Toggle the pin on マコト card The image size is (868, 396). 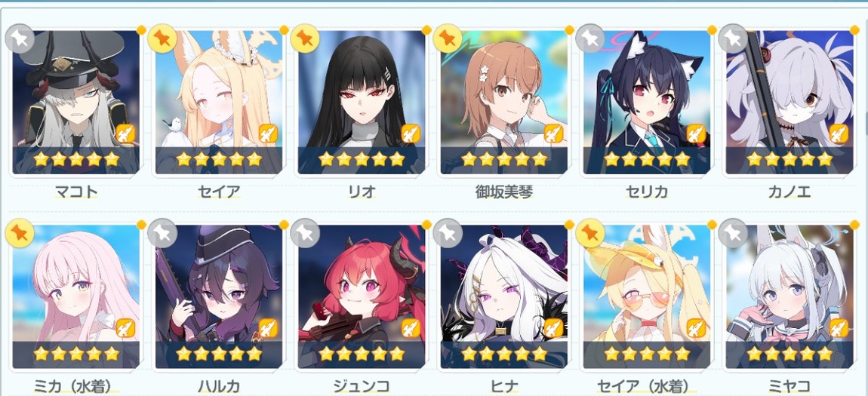tap(20, 38)
